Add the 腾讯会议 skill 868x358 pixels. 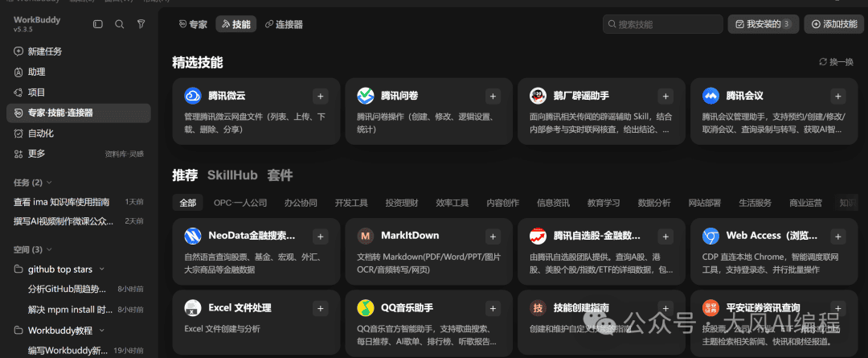(x=838, y=96)
